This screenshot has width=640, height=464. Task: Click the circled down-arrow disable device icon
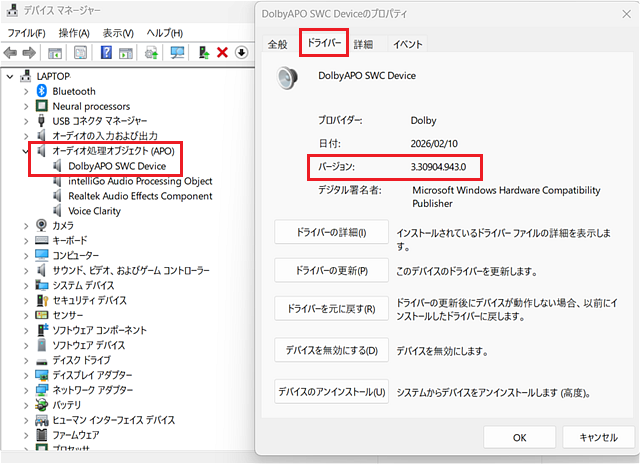[x=242, y=53]
